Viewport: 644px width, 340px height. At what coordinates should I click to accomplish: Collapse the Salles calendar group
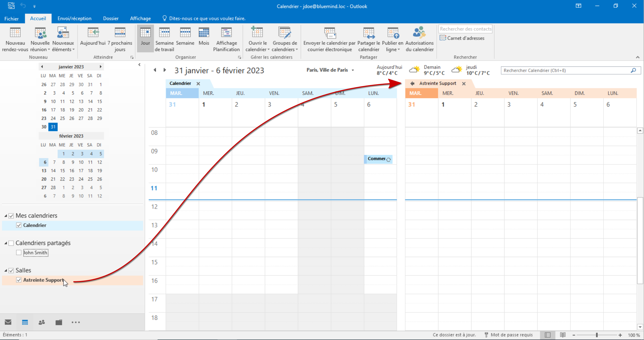pos(5,270)
